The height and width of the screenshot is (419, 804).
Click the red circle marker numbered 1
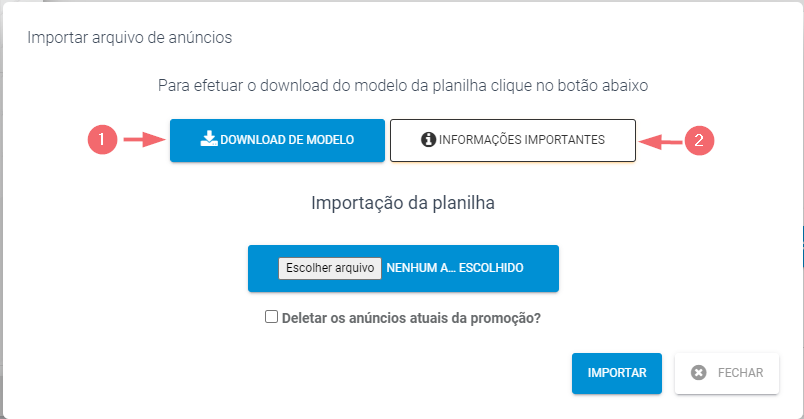(103, 139)
